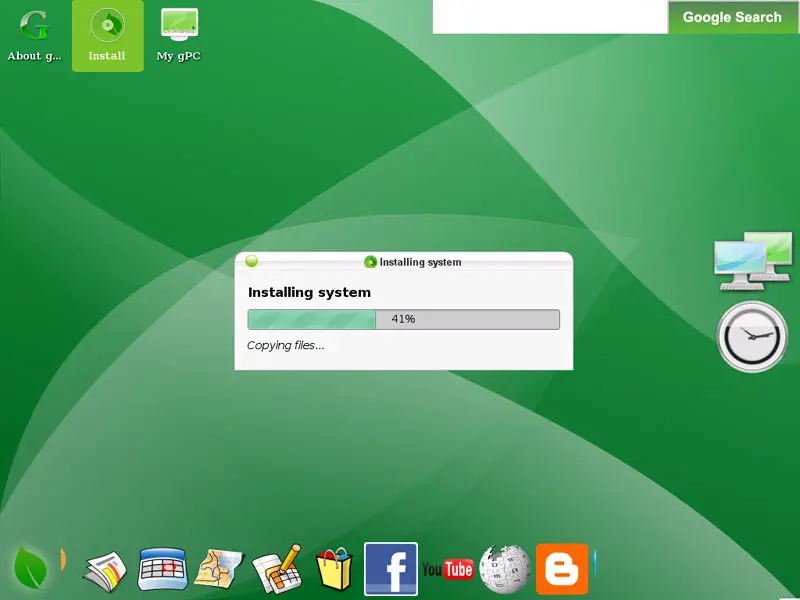Click the Installing system title bar text
Screen dimensions: 800x600
(420, 262)
